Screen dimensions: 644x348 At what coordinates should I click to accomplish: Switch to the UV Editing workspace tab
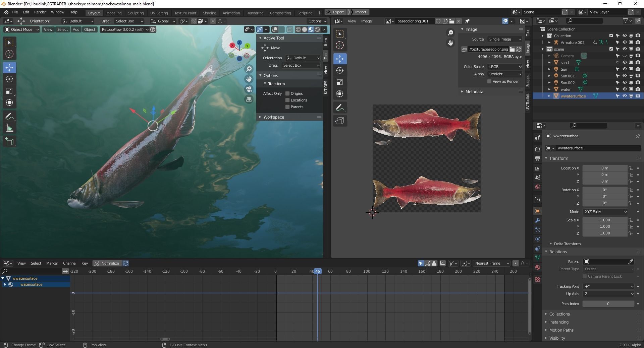159,13
